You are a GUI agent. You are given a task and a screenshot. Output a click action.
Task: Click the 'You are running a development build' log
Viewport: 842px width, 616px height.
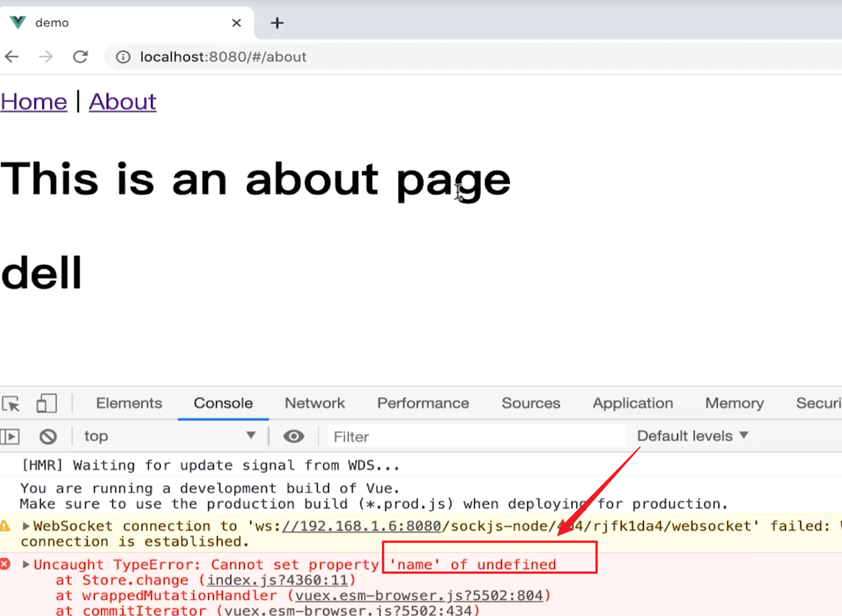(210, 488)
